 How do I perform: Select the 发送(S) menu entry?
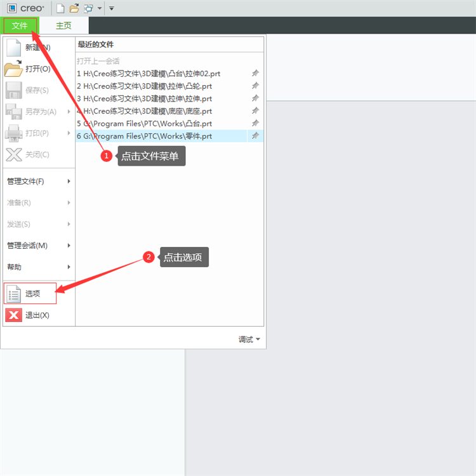tap(39, 224)
